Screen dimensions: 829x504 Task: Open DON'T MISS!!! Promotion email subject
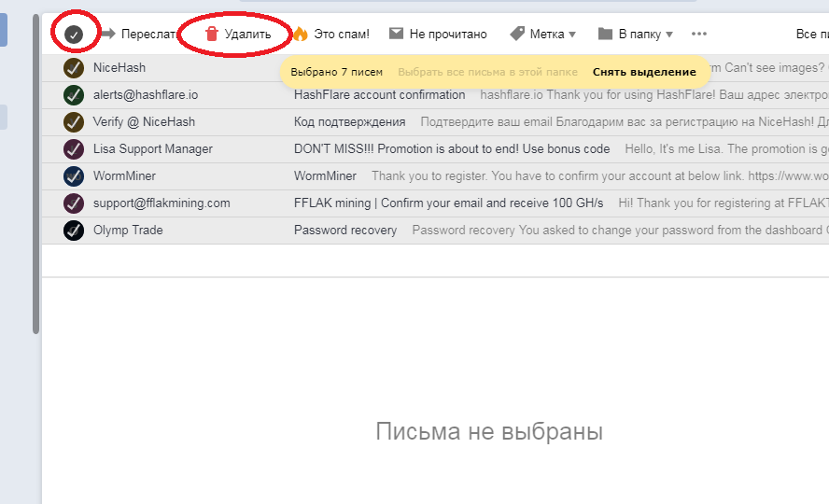coord(452,149)
